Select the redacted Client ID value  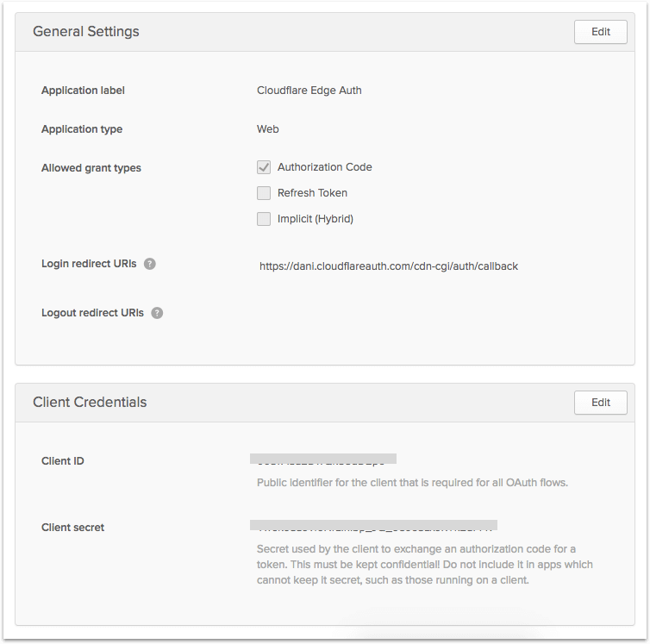click(322, 460)
